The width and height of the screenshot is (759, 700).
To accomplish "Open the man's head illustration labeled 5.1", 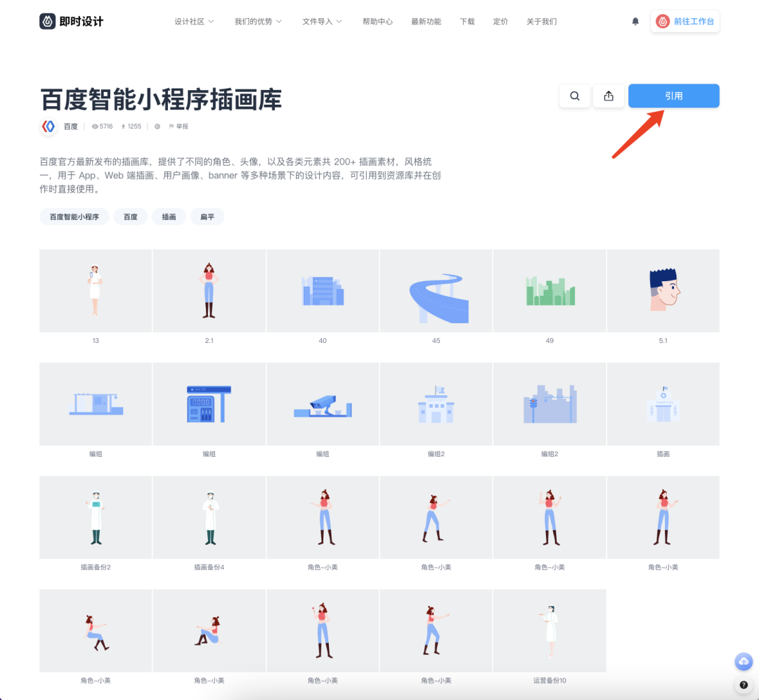I will pyautogui.click(x=663, y=291).
